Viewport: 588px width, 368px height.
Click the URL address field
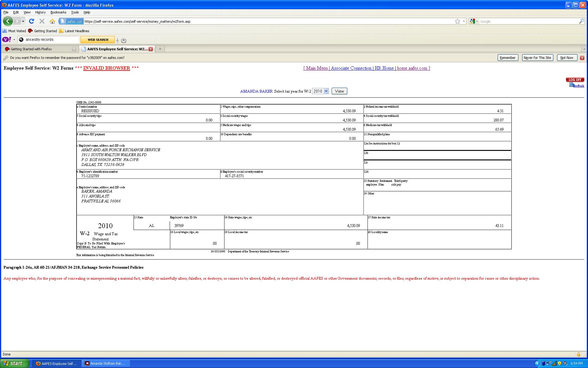[x=268, y=21]
